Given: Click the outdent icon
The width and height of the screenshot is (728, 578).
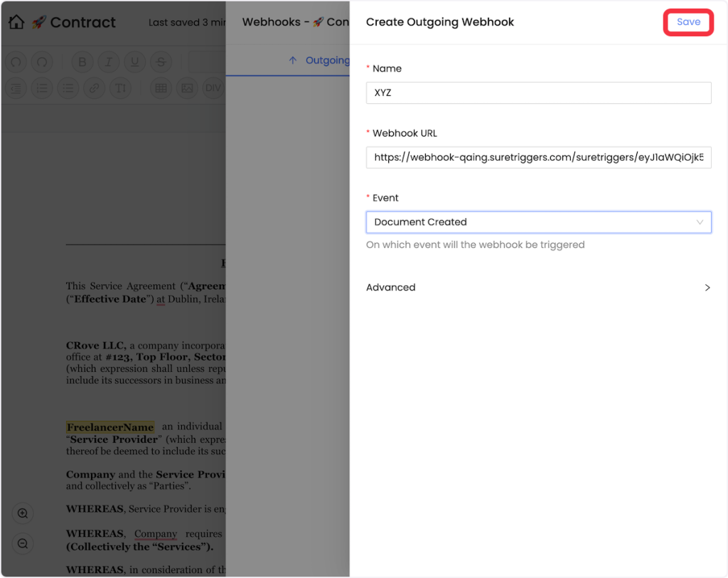Looking at the screenshot, I should (x=16, y=88).
